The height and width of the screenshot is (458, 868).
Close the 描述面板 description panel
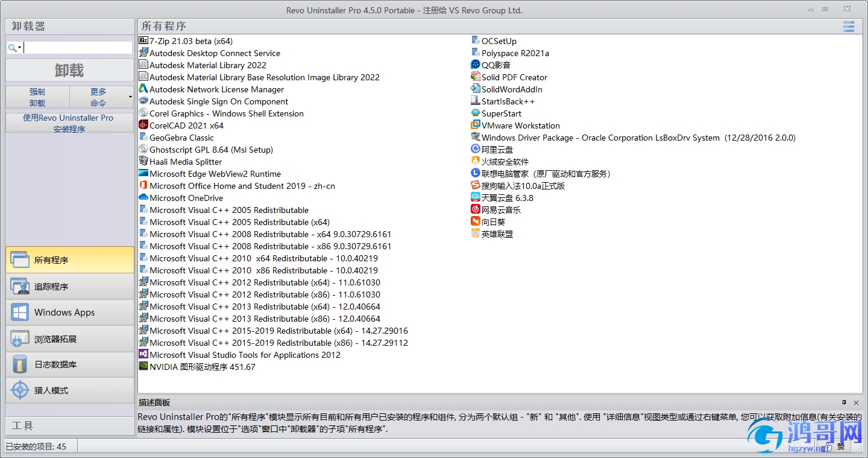(x=856, y=402)
